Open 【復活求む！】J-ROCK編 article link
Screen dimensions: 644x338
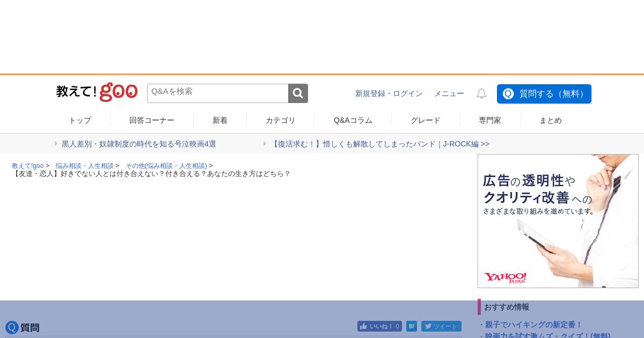(380, 144)
